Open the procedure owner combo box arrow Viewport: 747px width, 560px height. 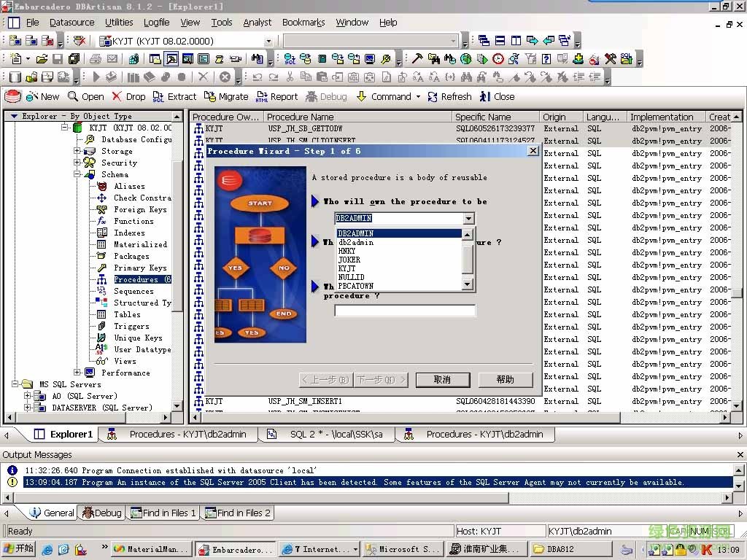(468, 218)
